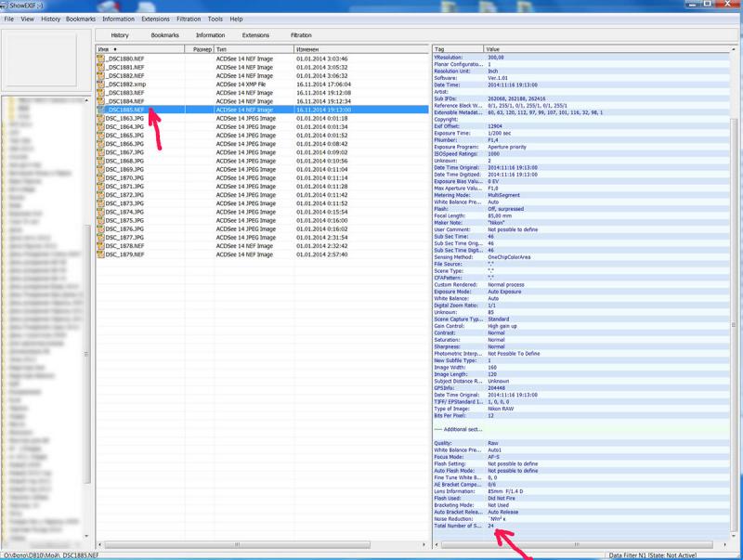This screenshot has width=743, height=560.
Task: Click the Focal Length value 85,00 mm
Action: coord(500,216)
